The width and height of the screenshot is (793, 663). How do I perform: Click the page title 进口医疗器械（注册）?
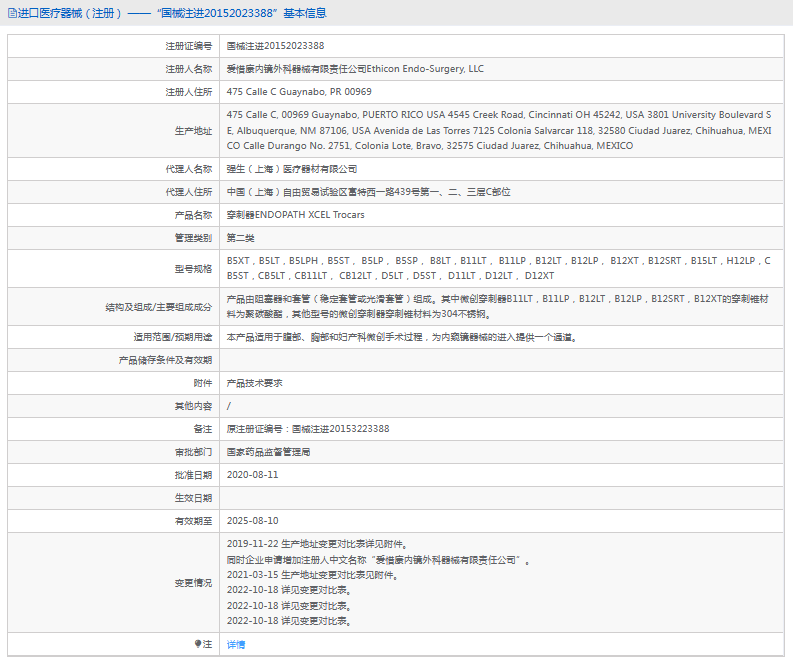pos(70,13)
